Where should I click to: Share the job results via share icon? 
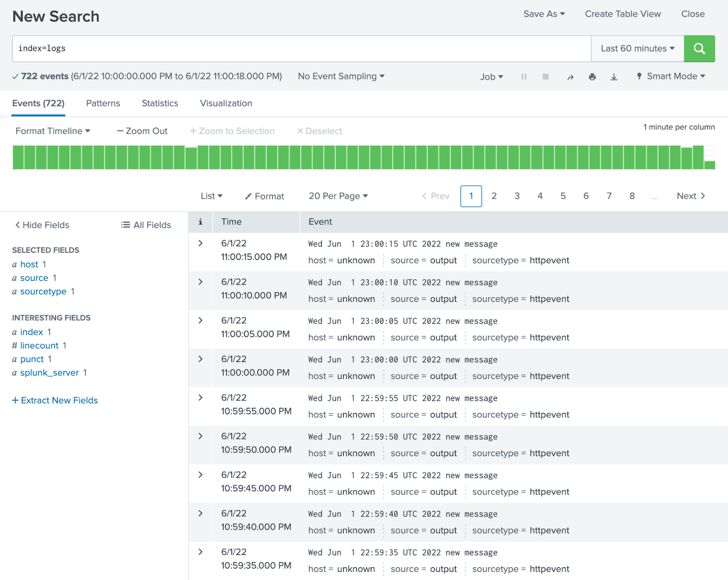click(570, 76)
